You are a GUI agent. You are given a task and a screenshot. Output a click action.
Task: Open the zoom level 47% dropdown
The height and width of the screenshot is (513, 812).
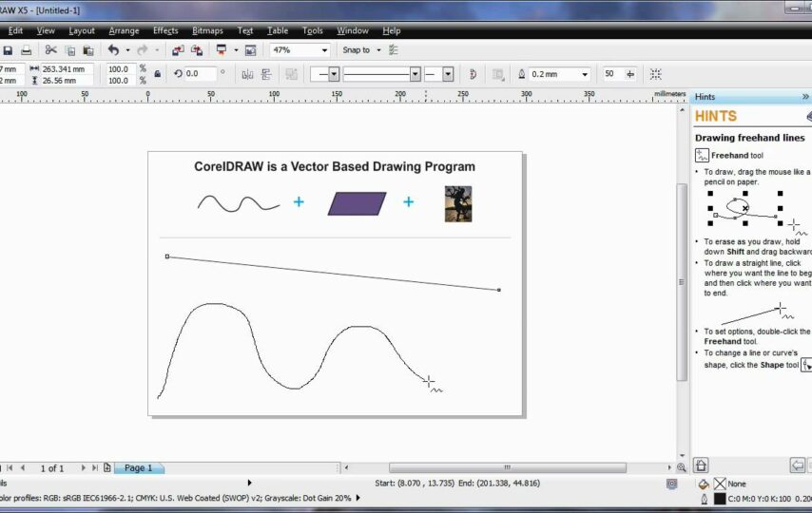point(324,50)
